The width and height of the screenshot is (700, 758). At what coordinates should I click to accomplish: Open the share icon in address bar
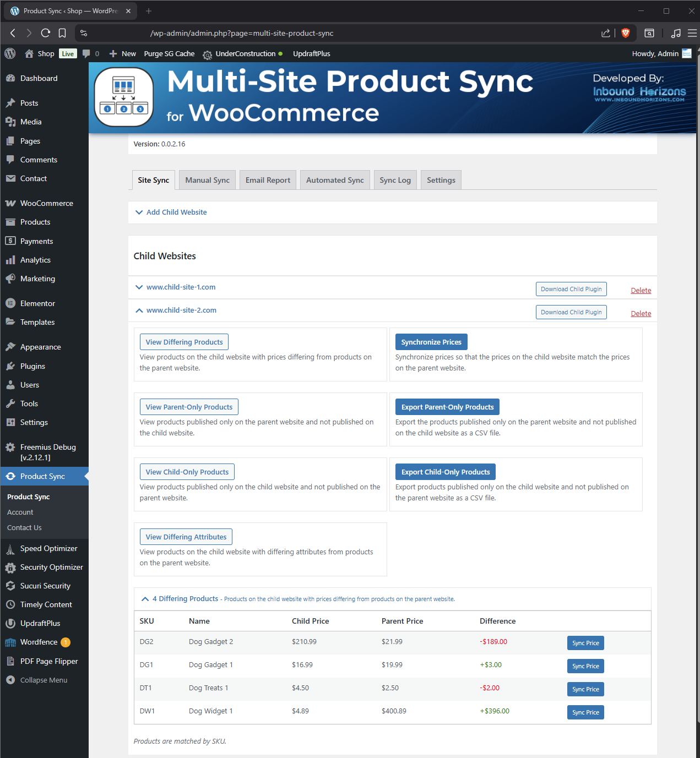click(606, 33)
